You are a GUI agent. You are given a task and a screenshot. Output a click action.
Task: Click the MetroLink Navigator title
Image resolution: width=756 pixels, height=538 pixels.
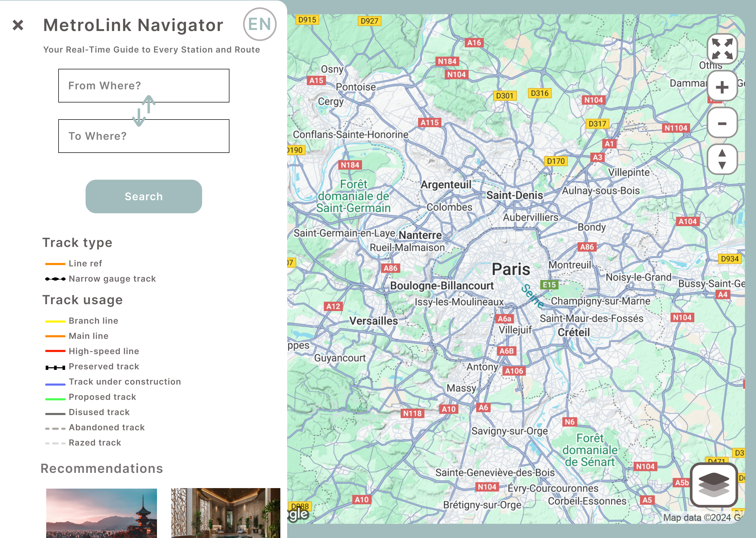(x=133, y=25)
